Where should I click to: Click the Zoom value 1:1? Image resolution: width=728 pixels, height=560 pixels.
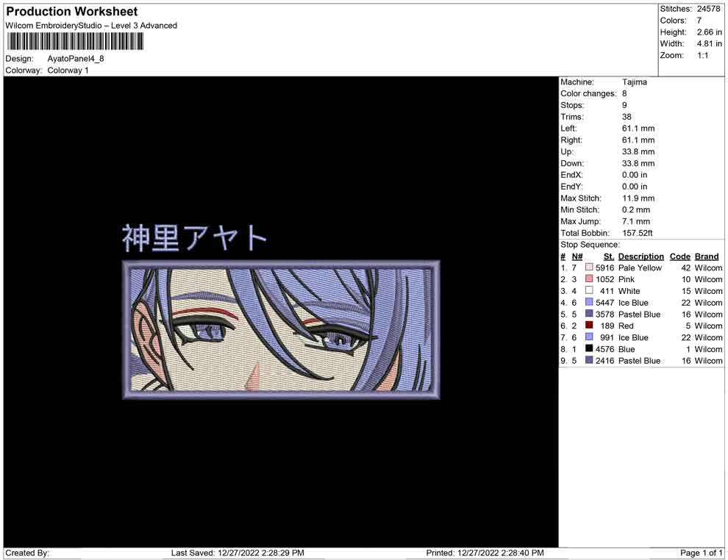point(702,55)
